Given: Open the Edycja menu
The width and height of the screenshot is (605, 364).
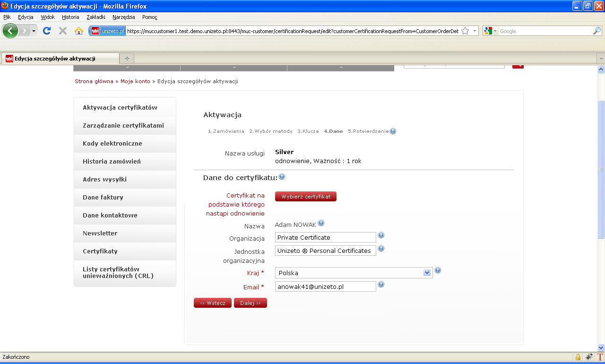Looking at the screenshot, I should pyautogui.click(x=26, y=17).
